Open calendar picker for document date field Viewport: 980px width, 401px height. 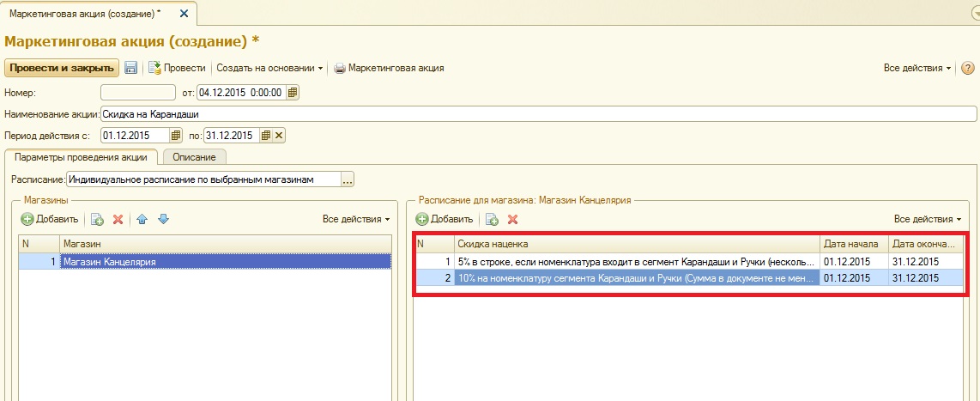(x=293, y=93)
